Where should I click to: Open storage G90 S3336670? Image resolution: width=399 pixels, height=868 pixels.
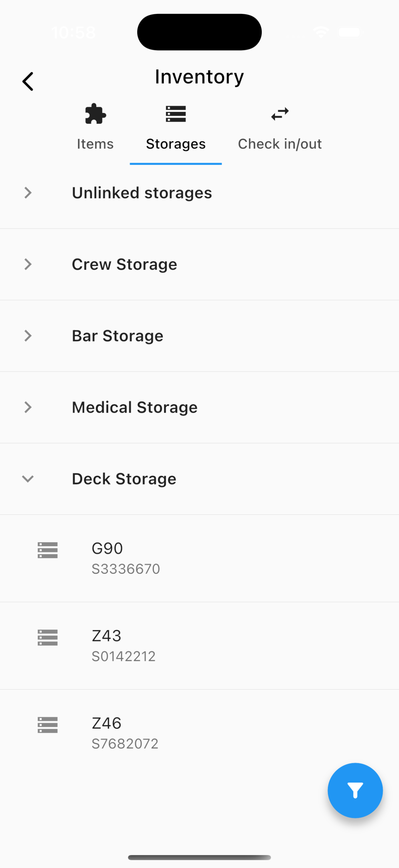click(125, 558)
